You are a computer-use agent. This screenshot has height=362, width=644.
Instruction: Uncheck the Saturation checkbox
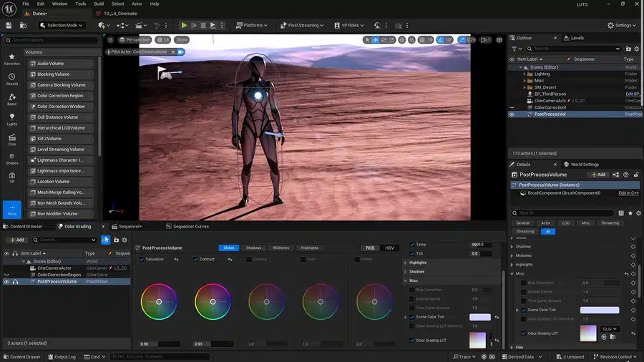click(141, 259)
